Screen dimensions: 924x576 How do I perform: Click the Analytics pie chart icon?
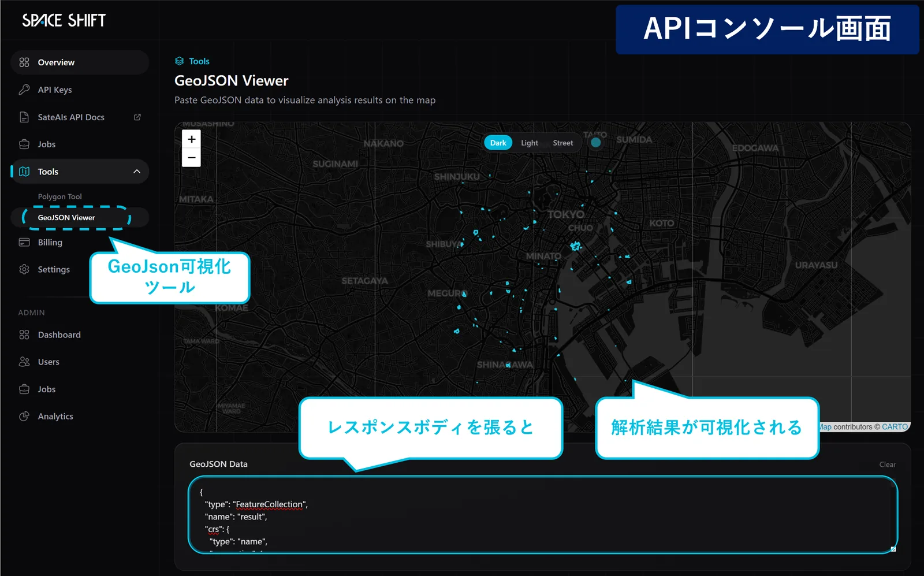[x=24, y=416]
